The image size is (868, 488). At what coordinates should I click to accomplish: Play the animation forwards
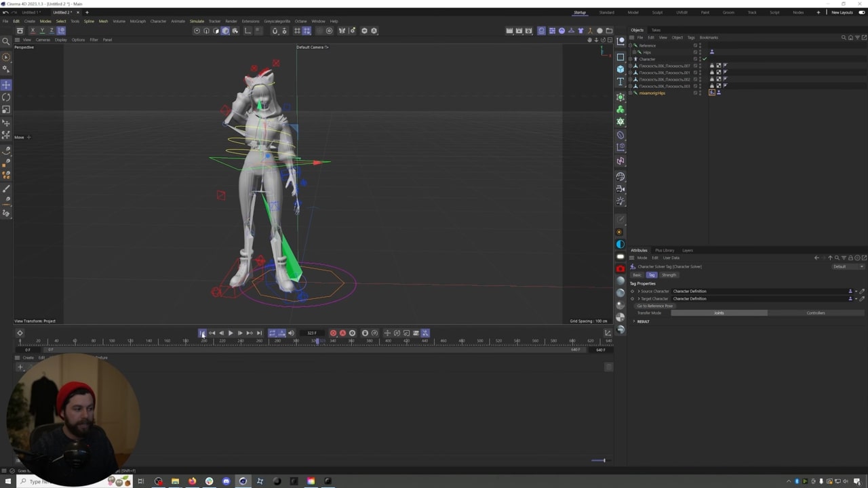[231, 333]
